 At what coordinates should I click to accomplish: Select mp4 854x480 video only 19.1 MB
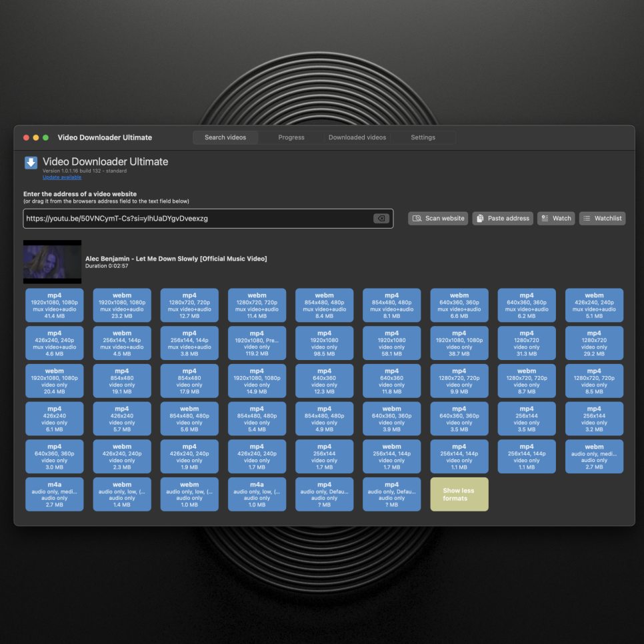(x=122, y=381)
